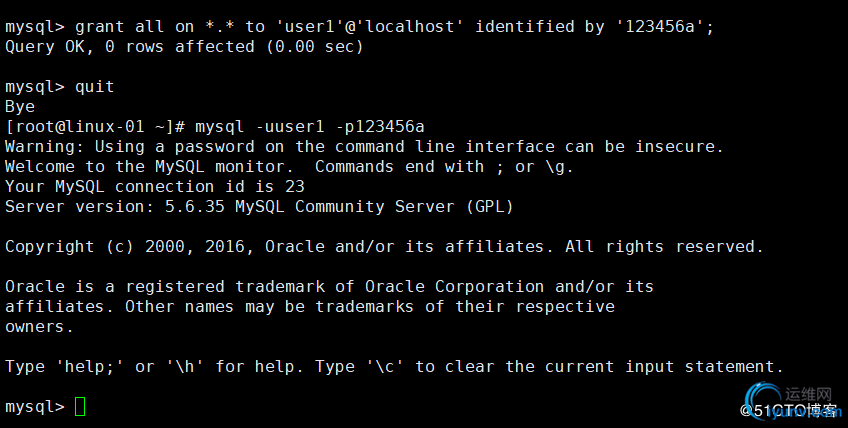Click the '\c' clear statement hint

385,367
